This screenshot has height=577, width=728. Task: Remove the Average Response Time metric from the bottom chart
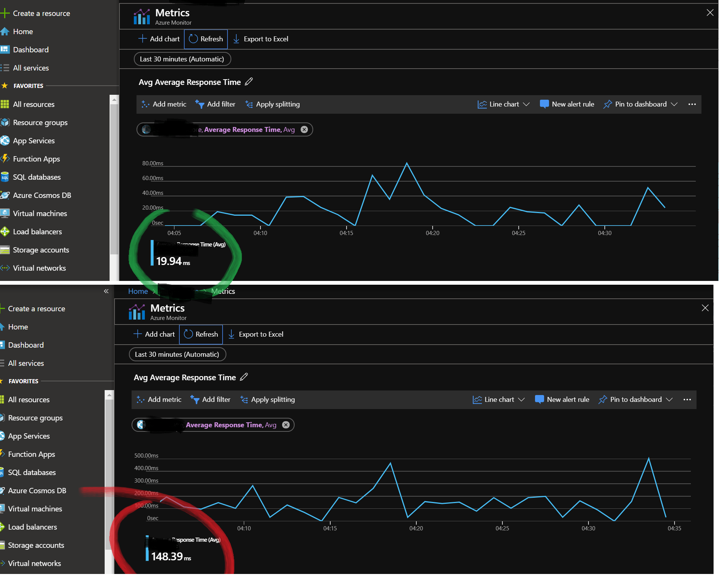click(x=286, y=425)
